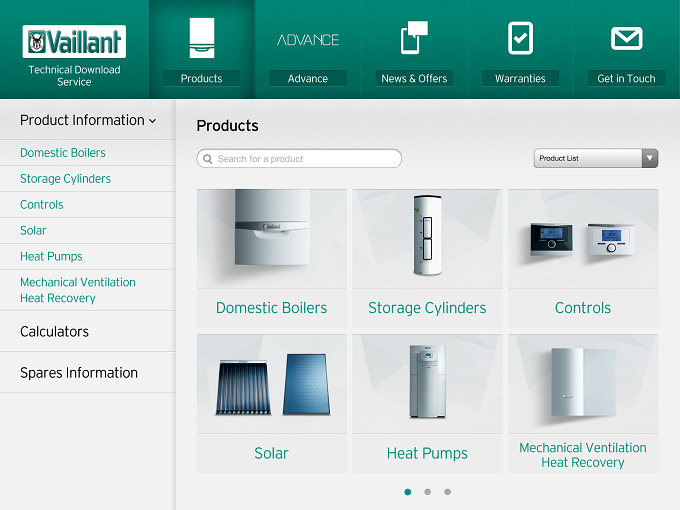Image resolution: width=680 pixels, height=510 pixels.
Task: Go to the third pagination dot
Action: click(x=448, y=492)
